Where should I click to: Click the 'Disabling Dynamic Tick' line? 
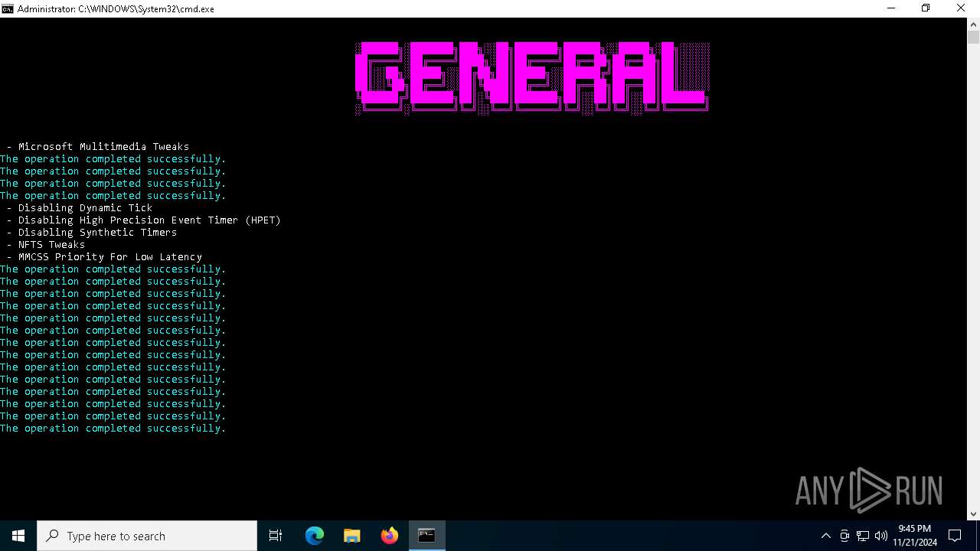[80, 207]
